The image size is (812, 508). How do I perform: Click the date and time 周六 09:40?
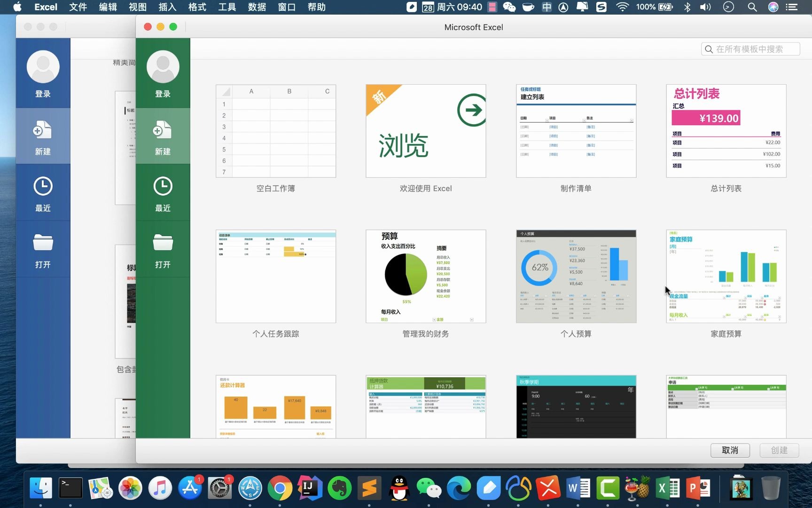tap(460, 7)
